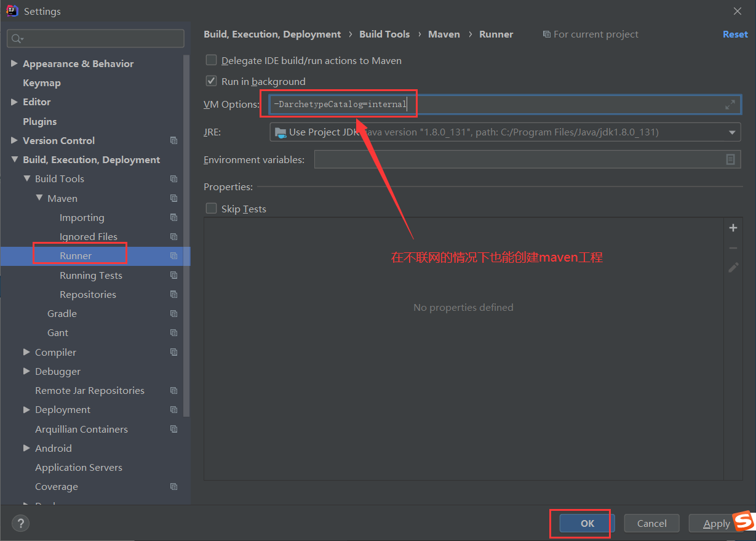Click the project-level icon beside Gant
The height and width of the screenshot is (541, 756).
click(x=174, y=332)
